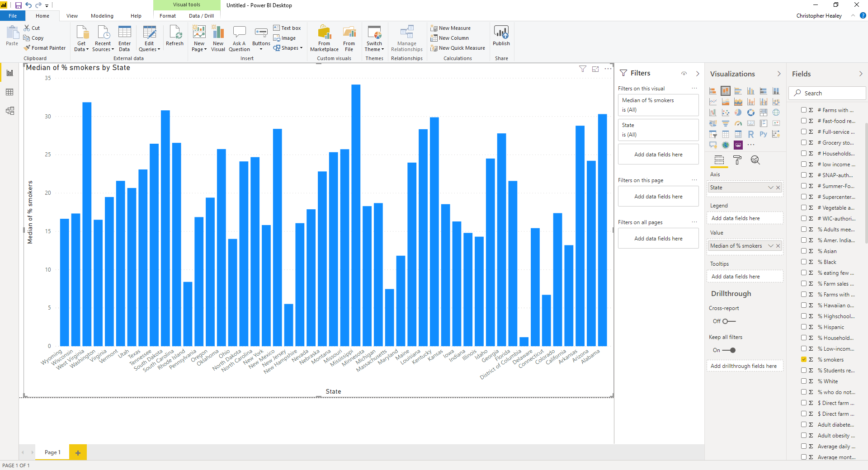
Task: Select the clustered bar chart visualization
Action: [738, 91]
